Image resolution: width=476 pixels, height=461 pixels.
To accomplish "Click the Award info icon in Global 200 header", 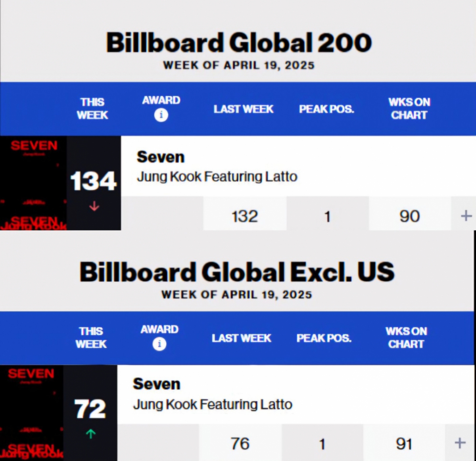I will point(161,115).
